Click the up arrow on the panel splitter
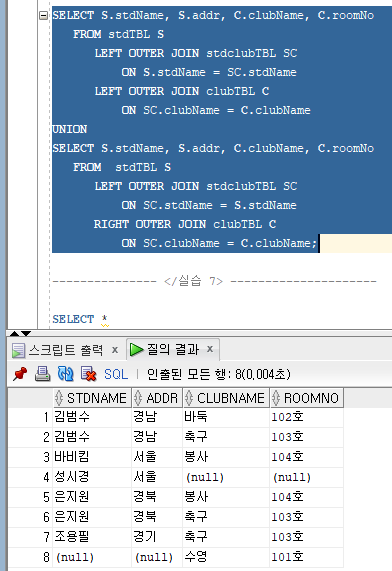 [15, 334]
